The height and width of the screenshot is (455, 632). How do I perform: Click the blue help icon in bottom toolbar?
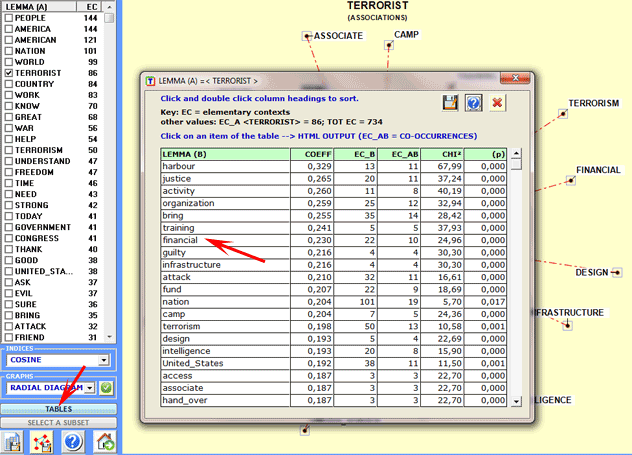pyautogui.click(x=73, y=442)
